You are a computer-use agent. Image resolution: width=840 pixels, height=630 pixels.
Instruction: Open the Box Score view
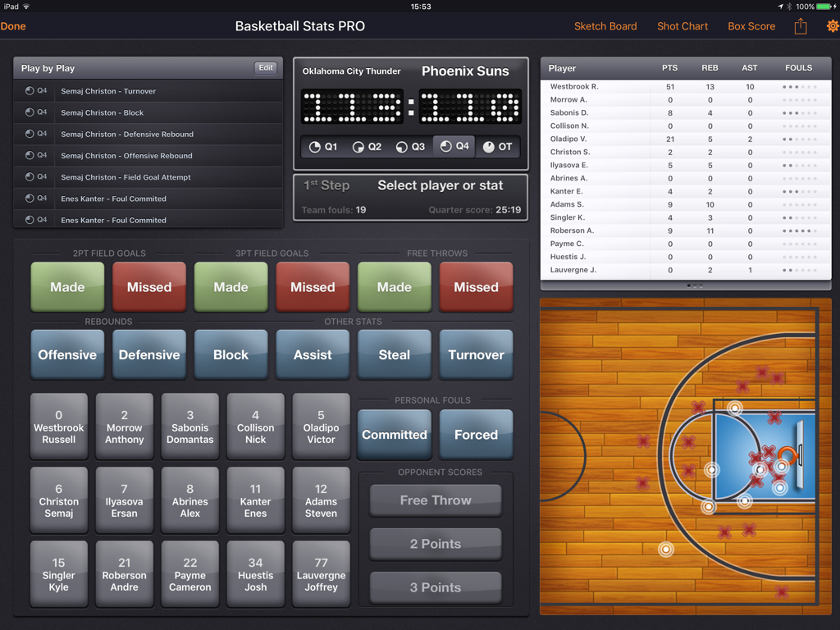pyautogui.click(x=751, y=25)
